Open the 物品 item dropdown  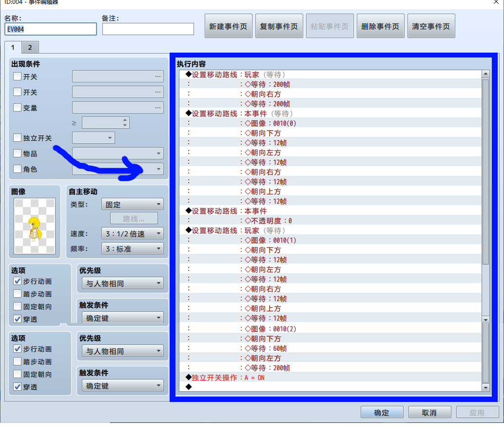tap(118, 153)
